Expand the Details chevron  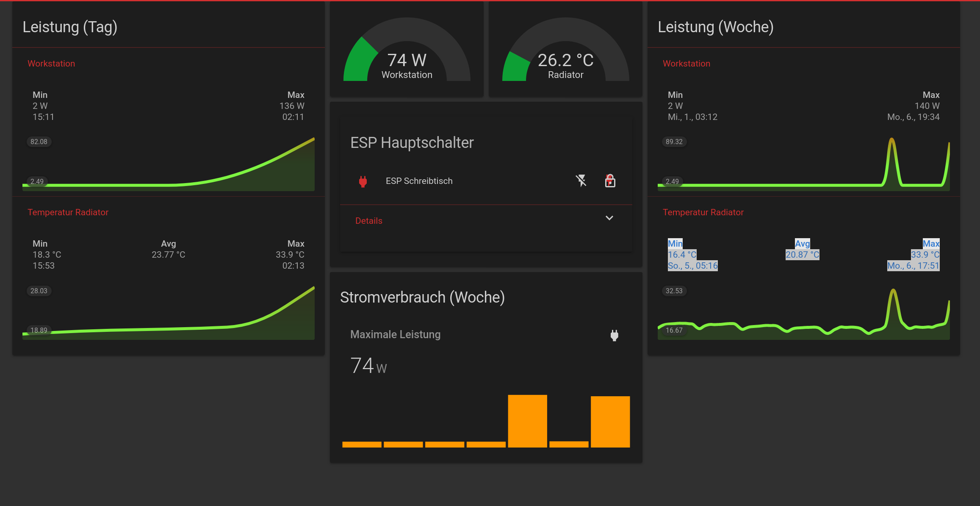tap(609, 218)
